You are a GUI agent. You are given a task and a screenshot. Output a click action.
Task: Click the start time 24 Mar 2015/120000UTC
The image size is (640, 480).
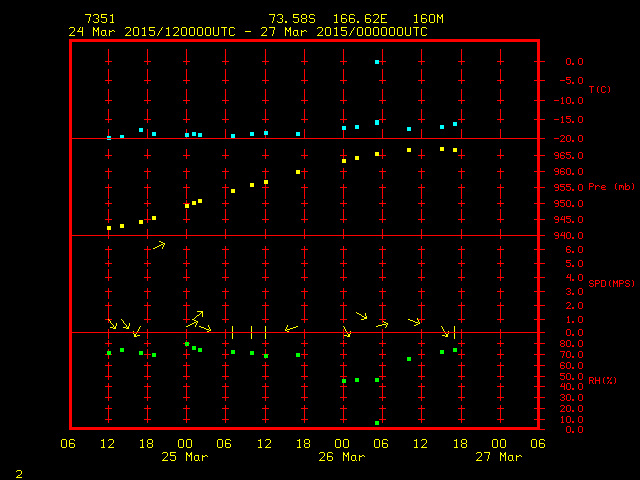(x=151, y=31)
